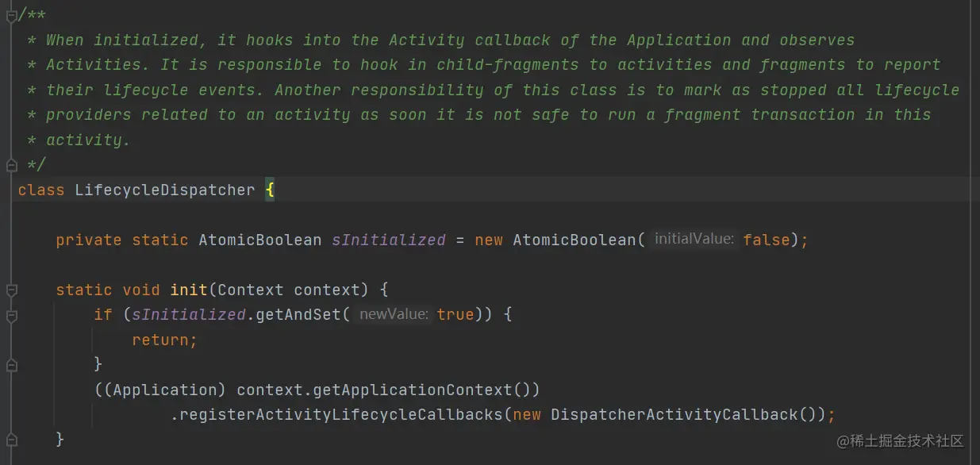Image resolution: width=980 pixels, height=465 pixels.
Task: Click the return keyword
Action: [160, 340]
